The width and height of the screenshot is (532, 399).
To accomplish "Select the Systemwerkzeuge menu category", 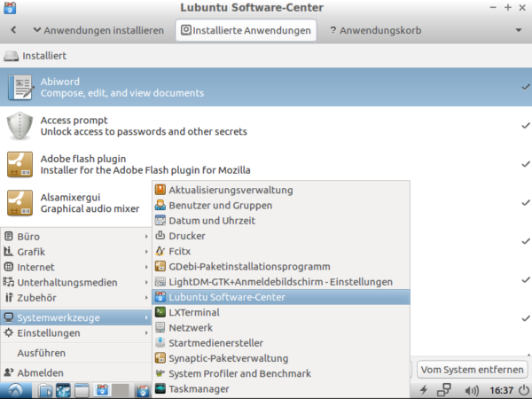I will click(76, 317).
